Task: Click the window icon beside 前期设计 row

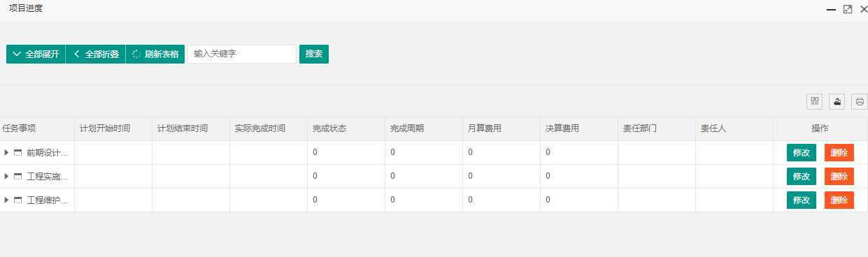Action: click(18, 152)
